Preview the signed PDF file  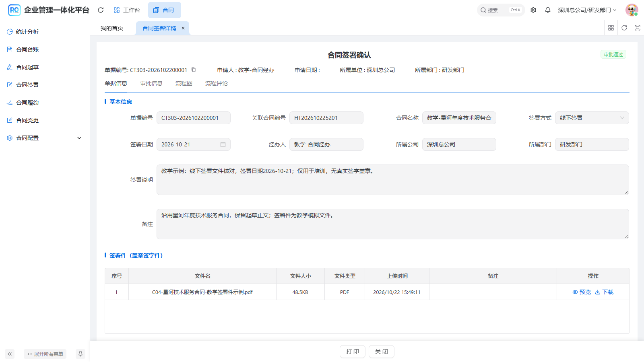582,292
